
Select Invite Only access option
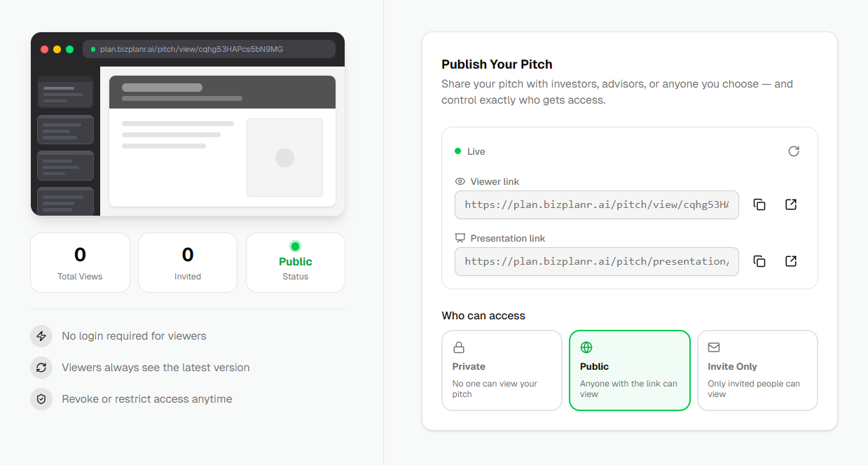click(x=757, y=370)
